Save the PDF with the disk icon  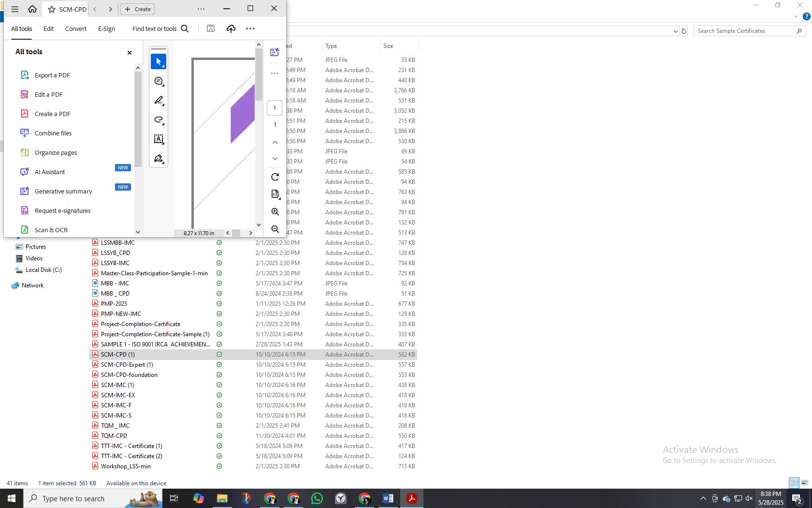coord(211,29)
